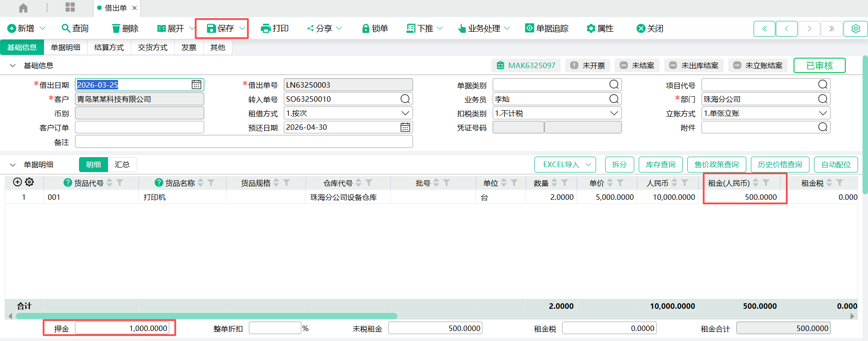Click the Save icon in toolbar

(212, 29)
